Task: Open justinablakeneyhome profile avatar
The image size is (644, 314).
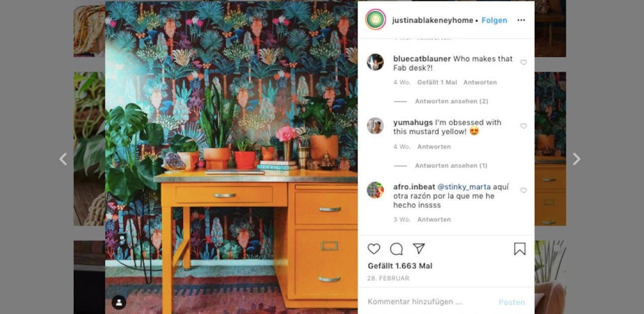Action: click(x=376, y=19)
